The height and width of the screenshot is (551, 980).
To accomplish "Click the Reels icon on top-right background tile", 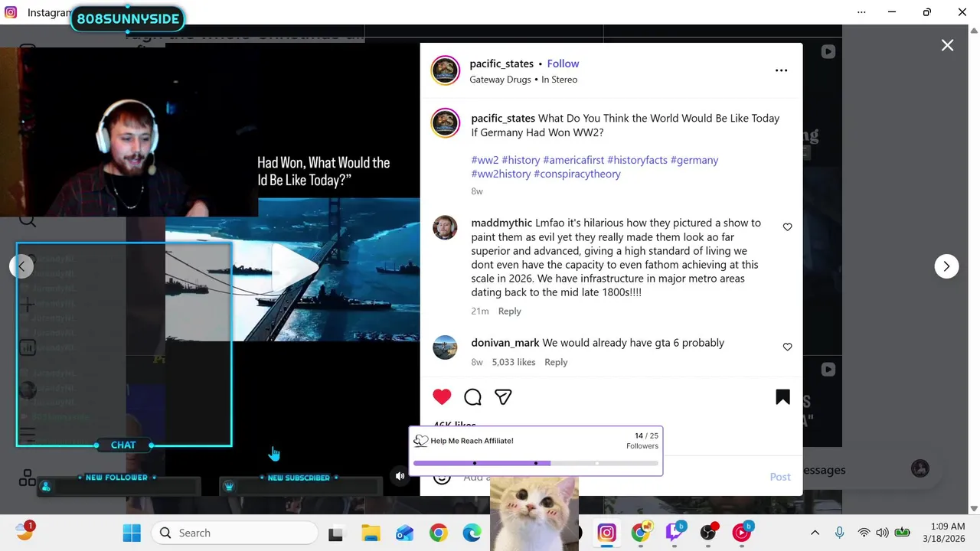I will point(828,52).
